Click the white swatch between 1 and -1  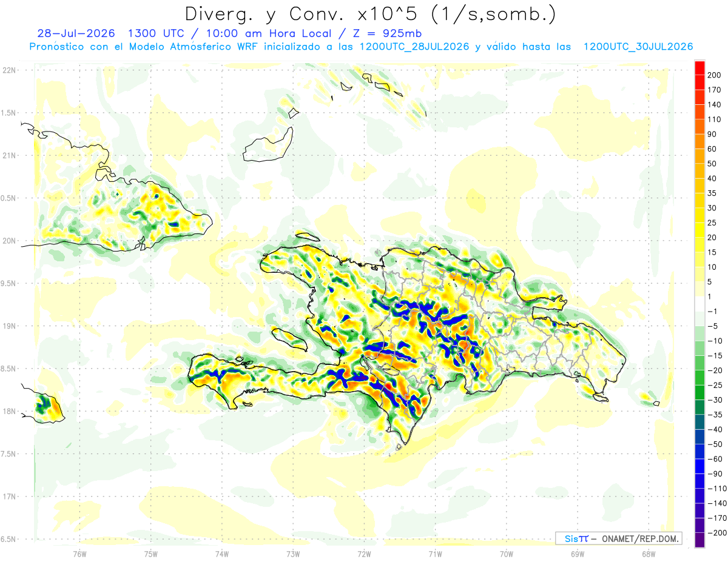click(x=699, y=304)
